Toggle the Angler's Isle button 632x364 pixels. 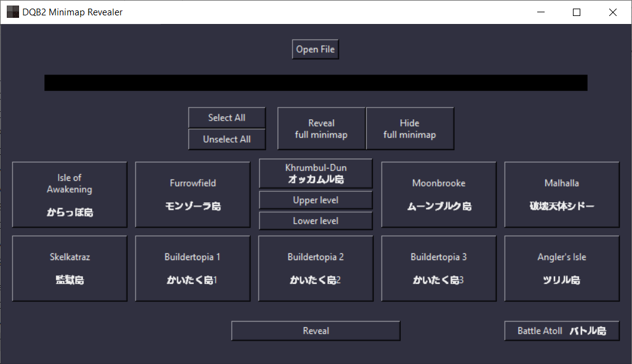pos(561,268)
